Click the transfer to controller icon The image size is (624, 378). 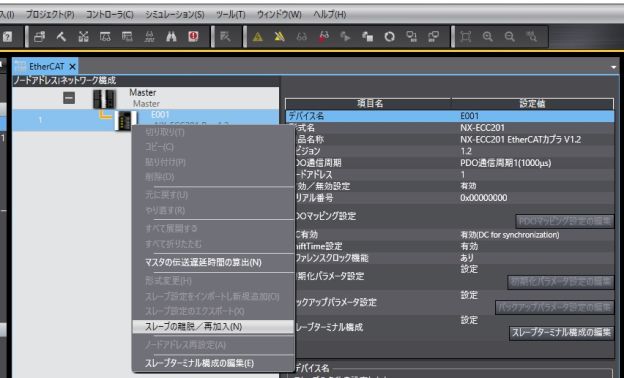coord(411,37)
